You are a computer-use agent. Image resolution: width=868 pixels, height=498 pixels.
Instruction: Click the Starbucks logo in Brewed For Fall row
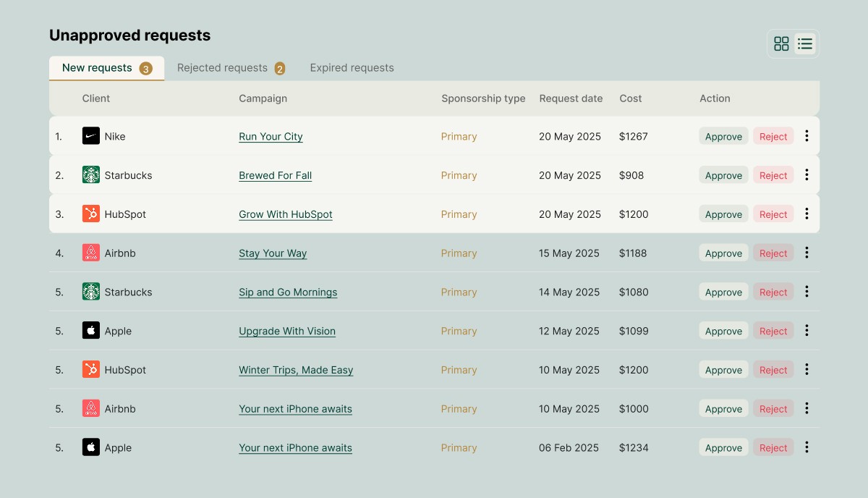[90, 175]
